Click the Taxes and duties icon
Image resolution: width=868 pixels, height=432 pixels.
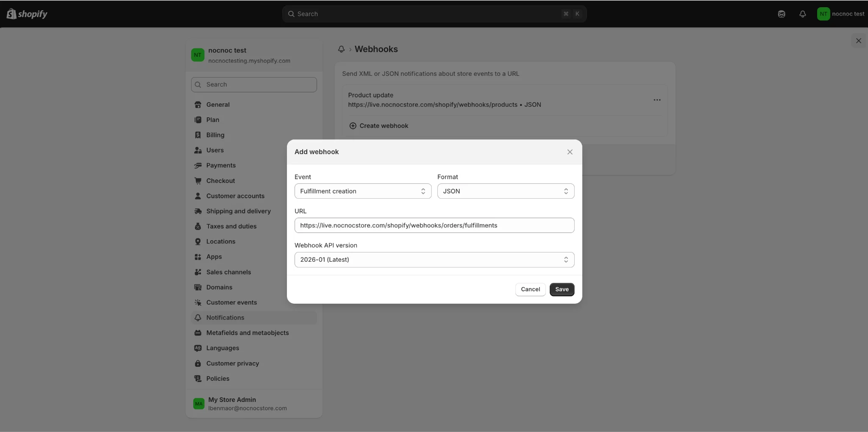[198, 227]
